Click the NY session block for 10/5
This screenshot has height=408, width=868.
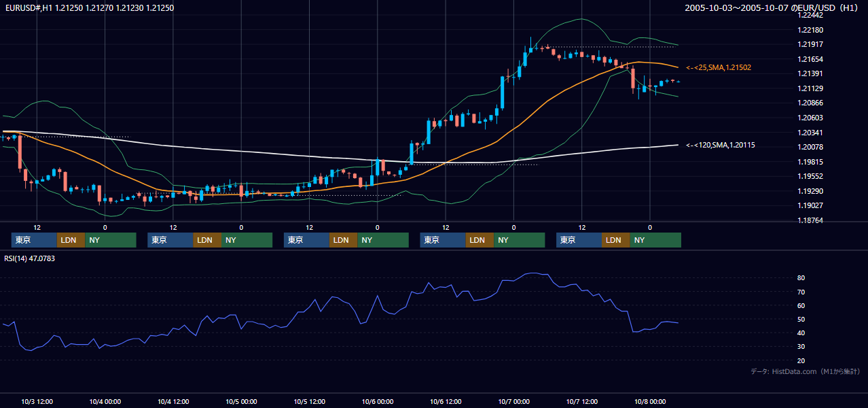[x=383, y=240]
